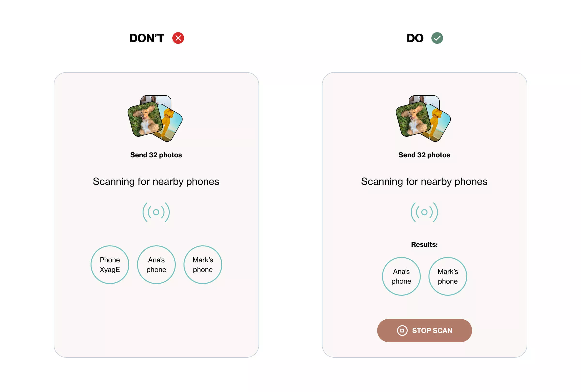Click Send 32 photos label in right card
This screenshot has width=581, height=392.
[424, 155]
